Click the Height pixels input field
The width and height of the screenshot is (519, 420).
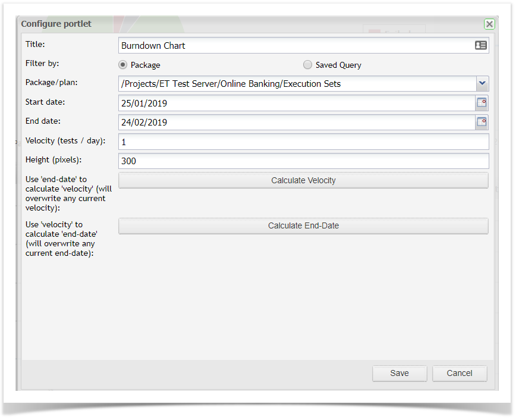[303, 161]
